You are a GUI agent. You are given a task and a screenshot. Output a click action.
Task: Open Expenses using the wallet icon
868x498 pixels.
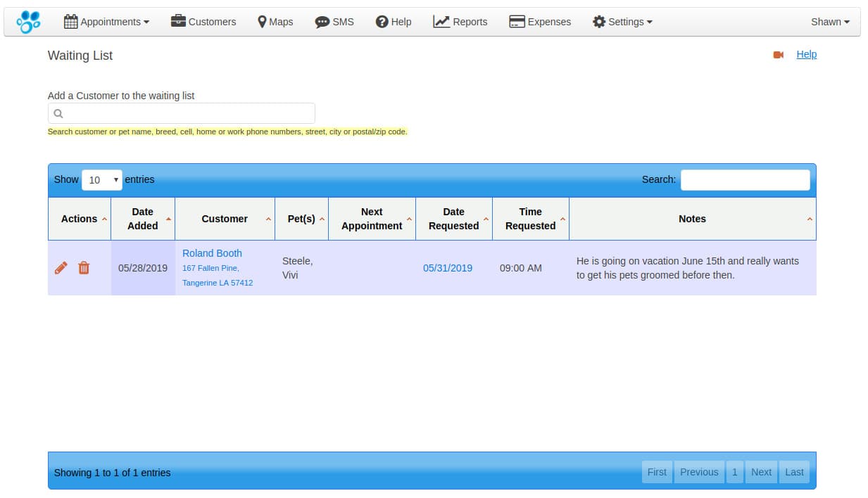point(516,21)
